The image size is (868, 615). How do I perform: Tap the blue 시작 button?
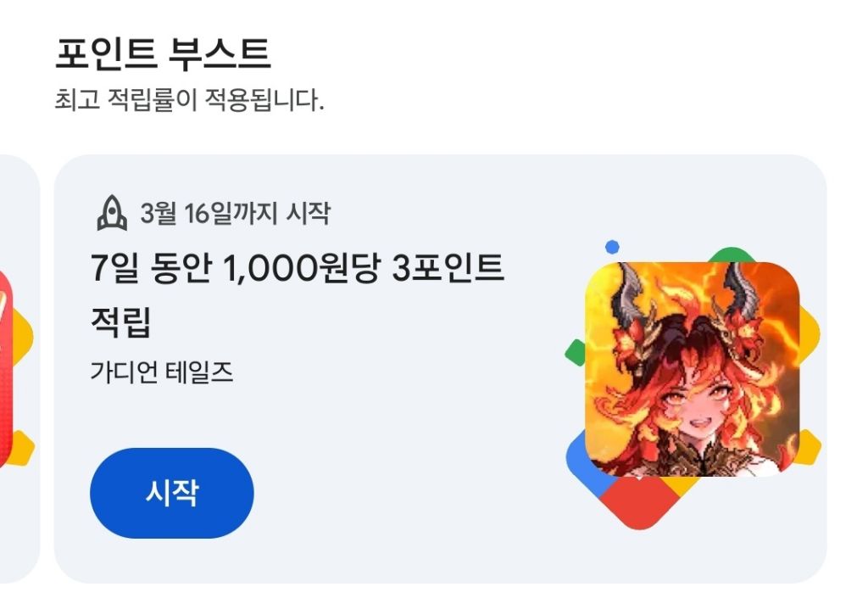click(x=171, y=493)
